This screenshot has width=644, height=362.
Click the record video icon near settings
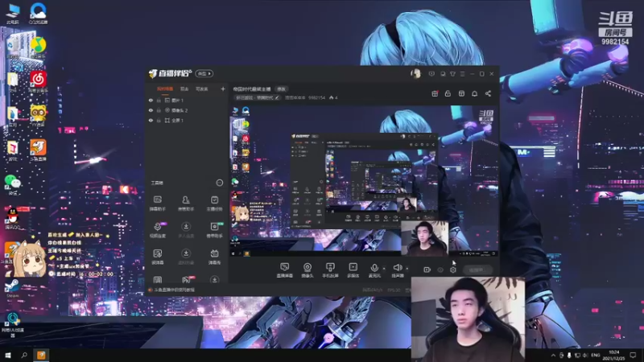coord(427,269)
